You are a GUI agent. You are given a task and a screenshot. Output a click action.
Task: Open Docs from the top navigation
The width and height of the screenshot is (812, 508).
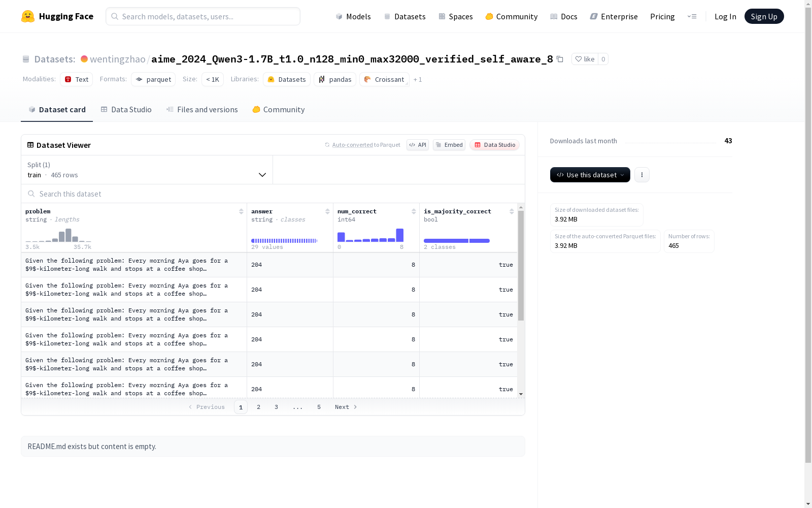tap(564, 16)
